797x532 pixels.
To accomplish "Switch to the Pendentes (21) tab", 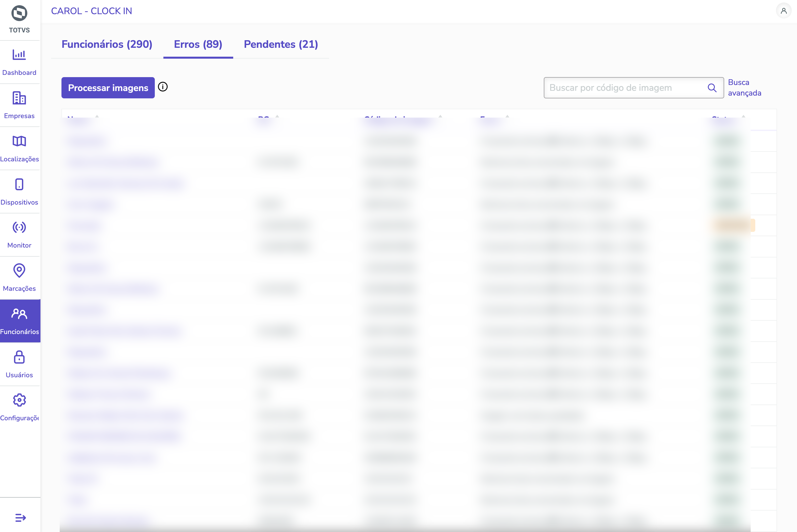I will coord(281,45).
